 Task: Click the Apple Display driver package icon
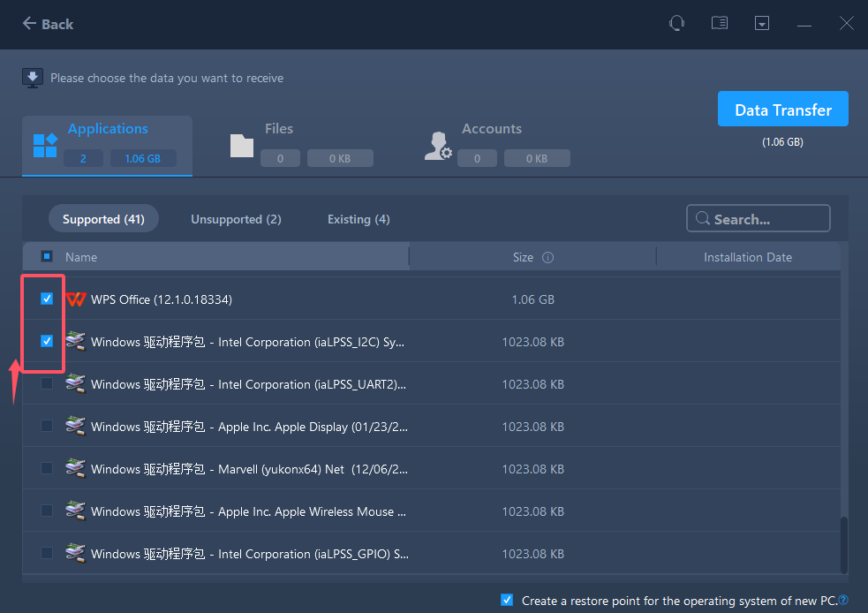point(76,427)
